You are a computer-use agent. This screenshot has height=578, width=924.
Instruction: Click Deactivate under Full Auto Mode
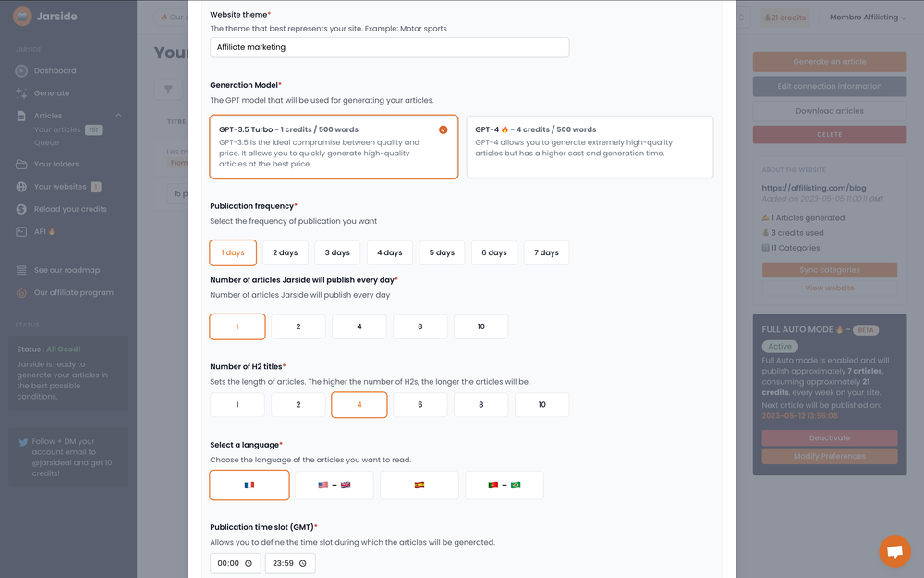(829, 437)
